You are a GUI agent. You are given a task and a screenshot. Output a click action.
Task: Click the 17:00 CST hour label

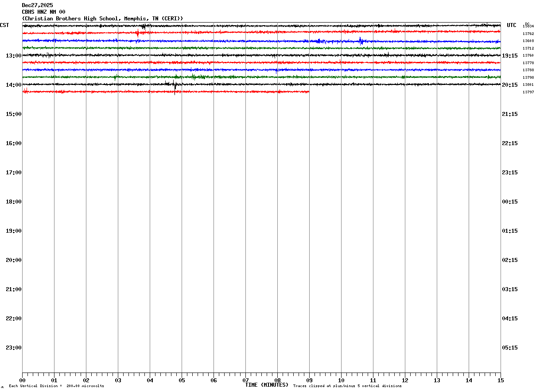[x=13, y=172]
